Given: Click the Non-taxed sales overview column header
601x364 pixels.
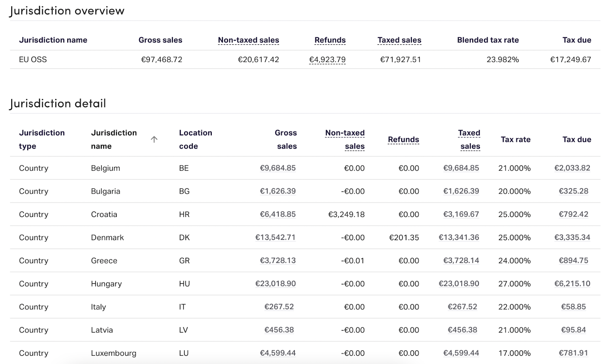Looking at the screenshot, I should coord(248,40).
